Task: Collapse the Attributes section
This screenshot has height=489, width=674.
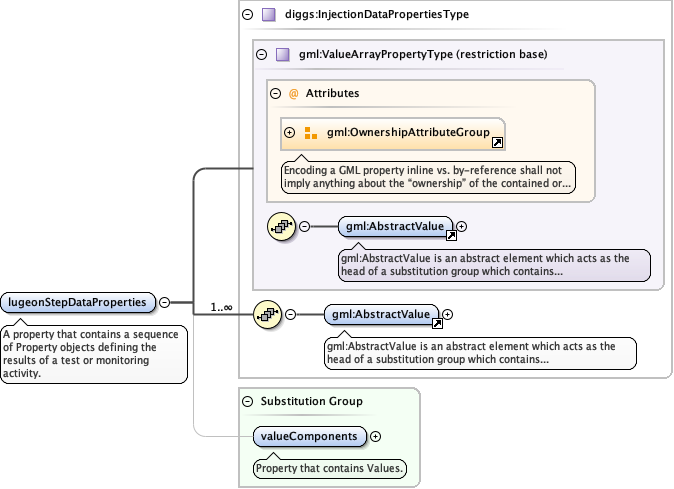Action: pos(276,93)
